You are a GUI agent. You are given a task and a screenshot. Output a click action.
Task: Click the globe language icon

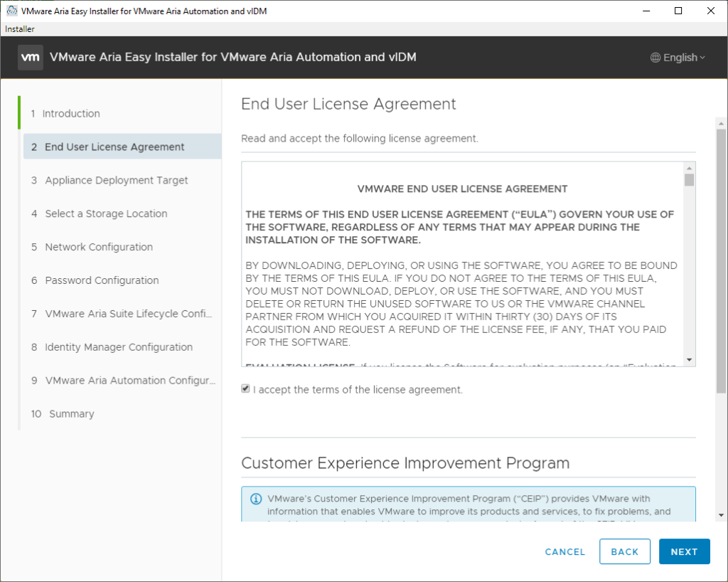pyautogui.click(x=655, y=58)
